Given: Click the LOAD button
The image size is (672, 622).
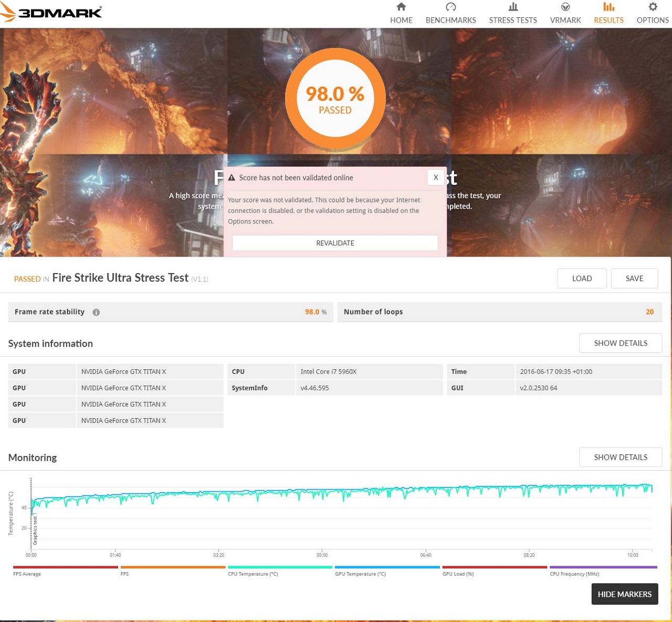Looking at the screenshot, I should (x=582, y=278).
